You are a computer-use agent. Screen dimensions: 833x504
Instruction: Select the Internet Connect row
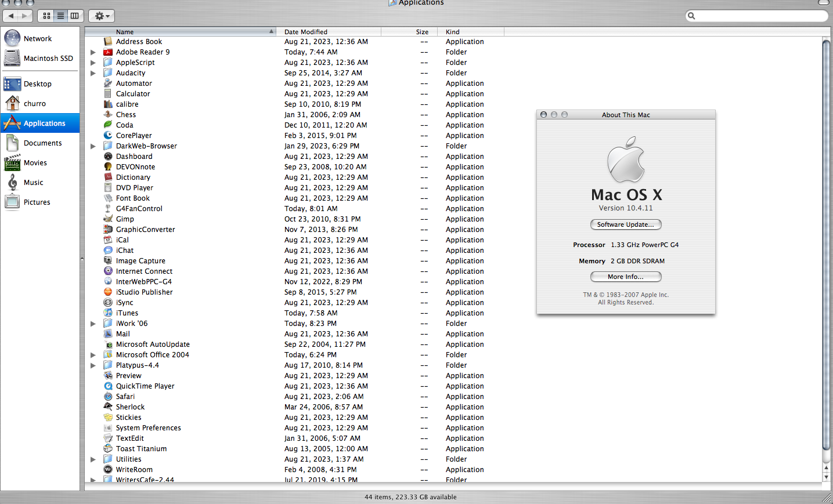tap(453, 271)
